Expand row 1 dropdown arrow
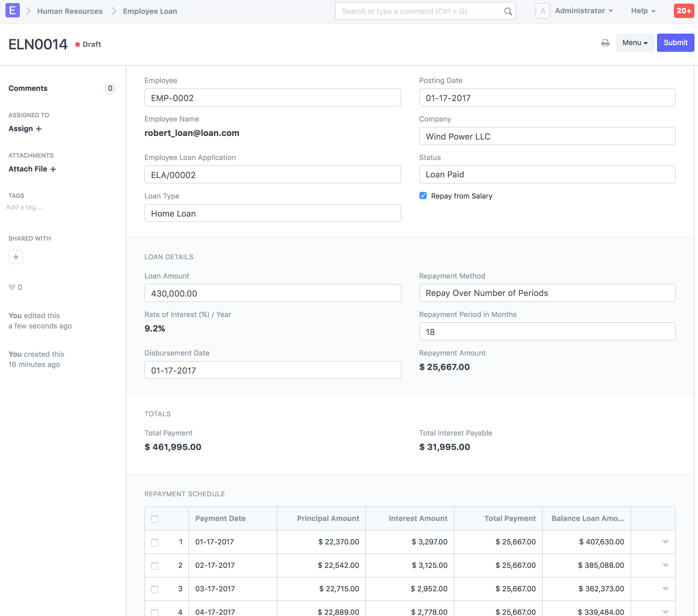 click(x=665, y=542)
